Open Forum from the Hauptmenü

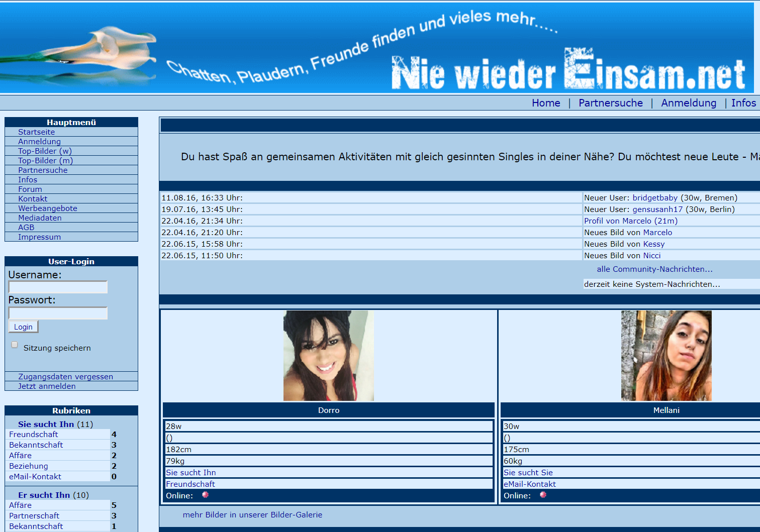[x=30, y=189]
